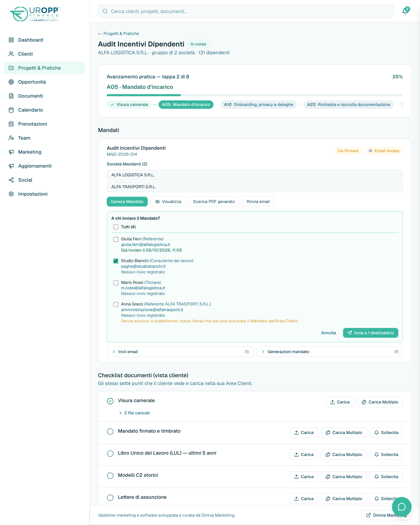Select A10 Onboarding, privacy e deleghe step
Viewport: 420px width, 525px height.
point(258,104)
